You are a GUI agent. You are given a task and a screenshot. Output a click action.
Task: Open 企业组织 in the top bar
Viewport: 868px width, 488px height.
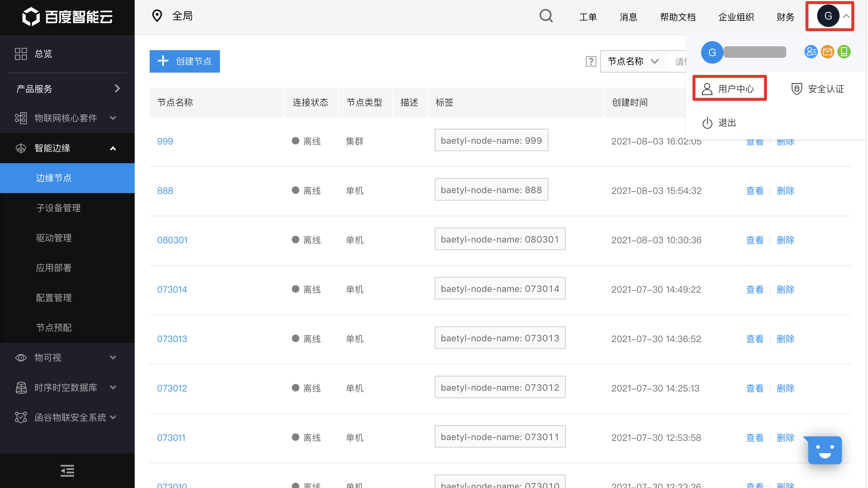click(736, 17)
